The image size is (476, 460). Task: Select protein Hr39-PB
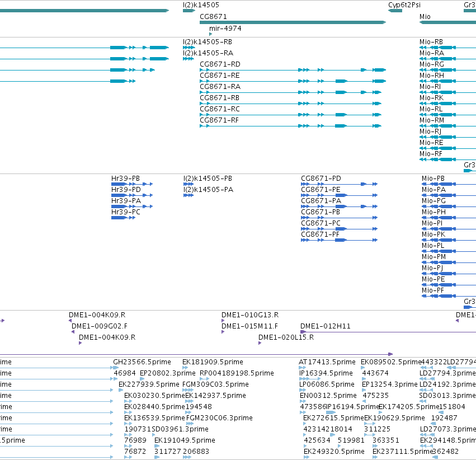(x=132, y=184)
